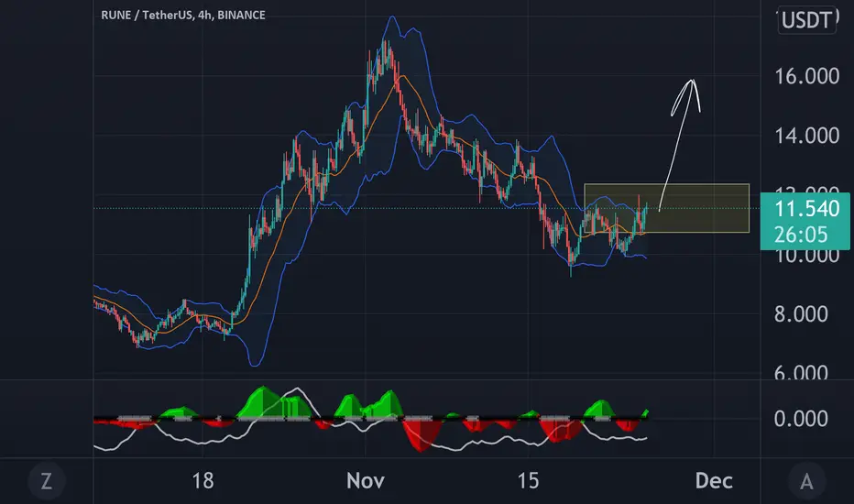Click the Z timezone button
This screenshot has width=854, height=504.
(x=47, y=481)
